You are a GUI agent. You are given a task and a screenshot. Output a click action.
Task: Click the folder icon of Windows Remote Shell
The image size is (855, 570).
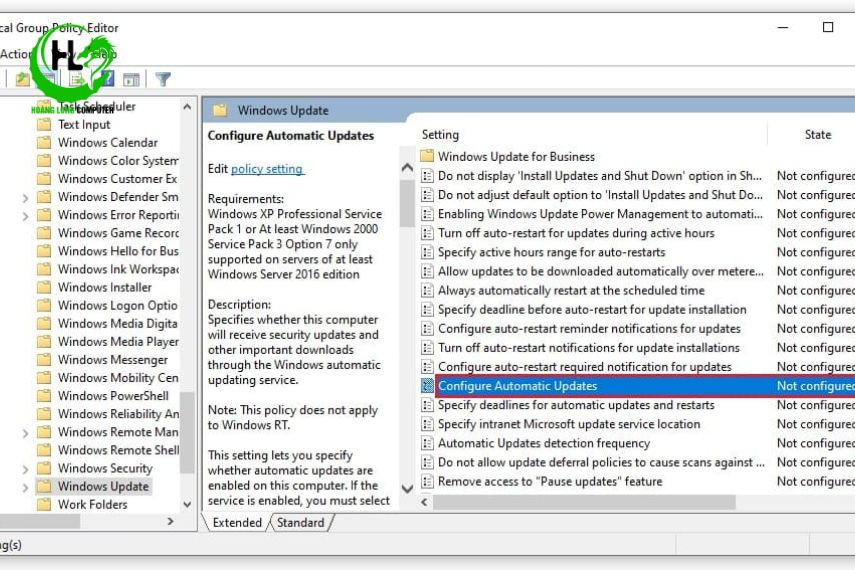click(44, 450)
